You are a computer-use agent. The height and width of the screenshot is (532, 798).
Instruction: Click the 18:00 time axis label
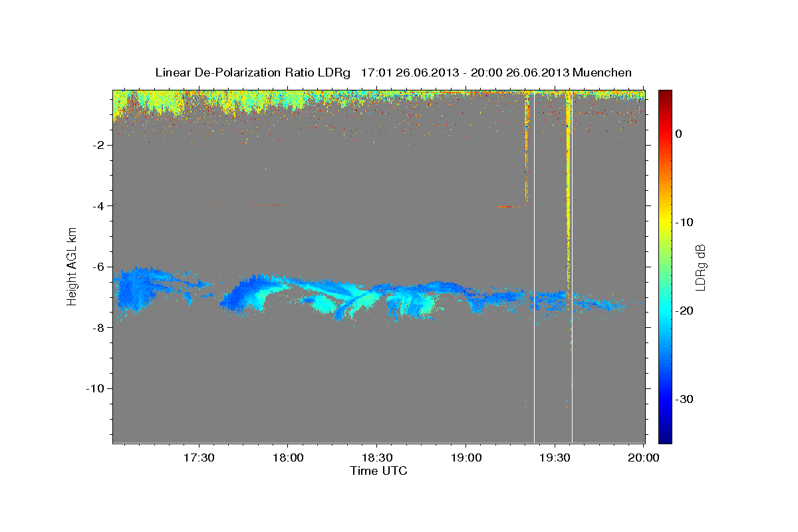288,458
